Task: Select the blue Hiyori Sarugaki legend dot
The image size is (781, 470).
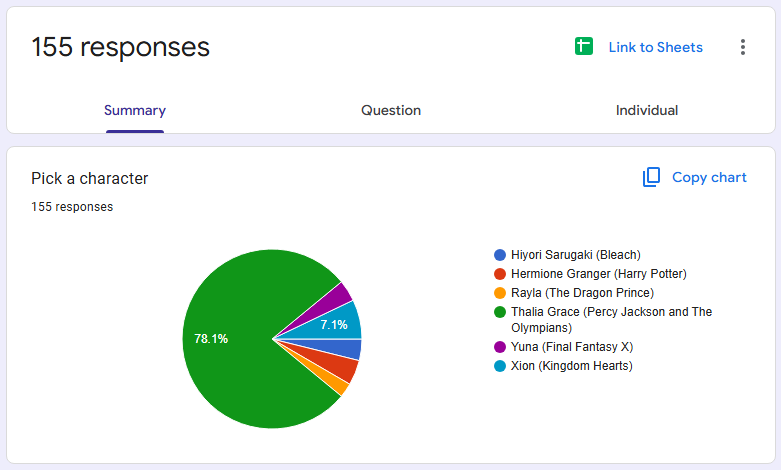Action: click(500, 255)
